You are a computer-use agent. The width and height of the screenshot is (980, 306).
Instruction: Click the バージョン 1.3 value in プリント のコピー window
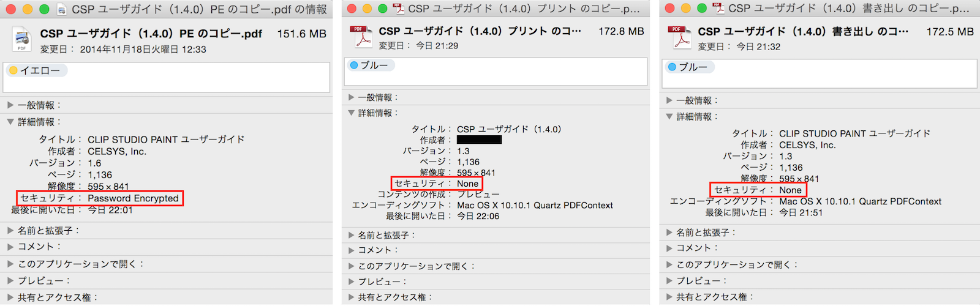click(x=463, y=151)
